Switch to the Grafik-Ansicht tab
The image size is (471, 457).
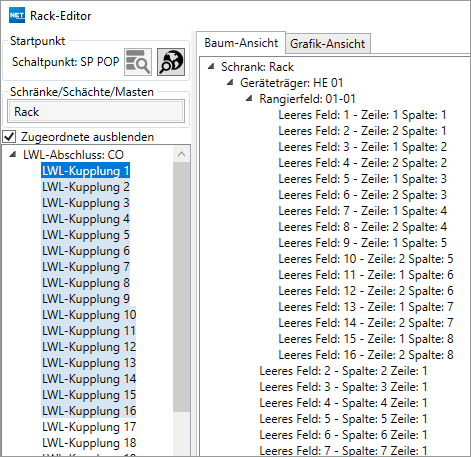click(x=328, y=44)
